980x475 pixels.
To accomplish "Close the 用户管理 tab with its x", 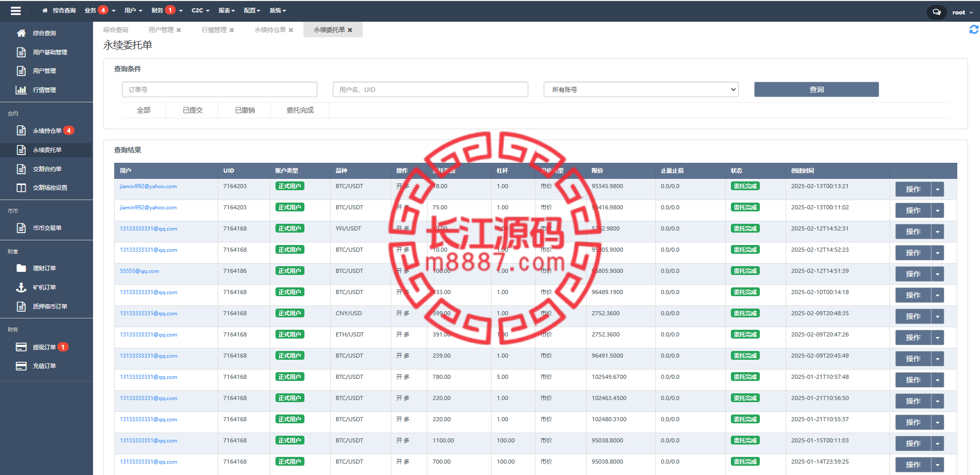I will point(179,30).
